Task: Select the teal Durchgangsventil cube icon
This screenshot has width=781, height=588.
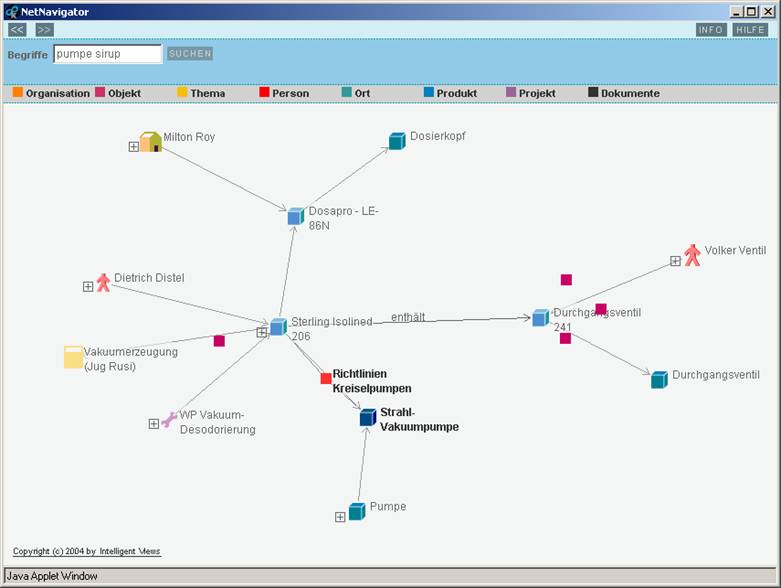Action: 659,380
